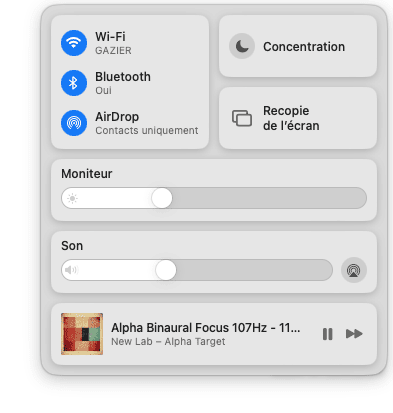Open the Recopie de l'écran icon
The height and width of the screenshot is (413, 393).
(x=242, y=118)
